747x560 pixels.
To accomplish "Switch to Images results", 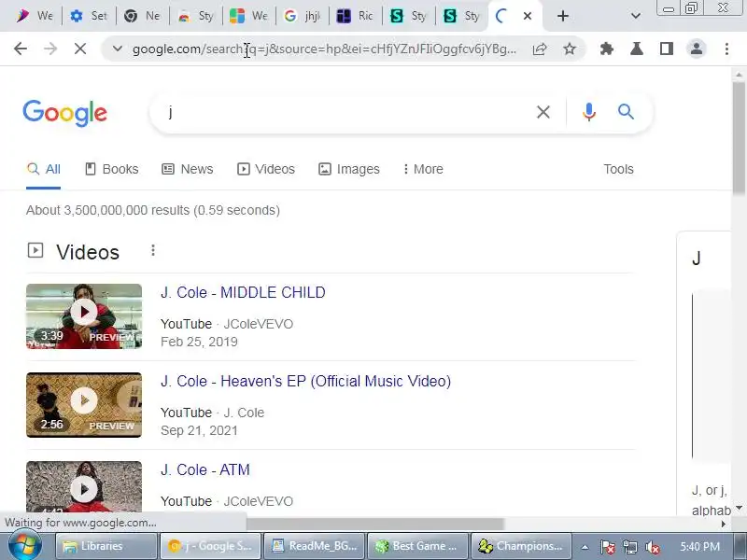I will [348, 169].
